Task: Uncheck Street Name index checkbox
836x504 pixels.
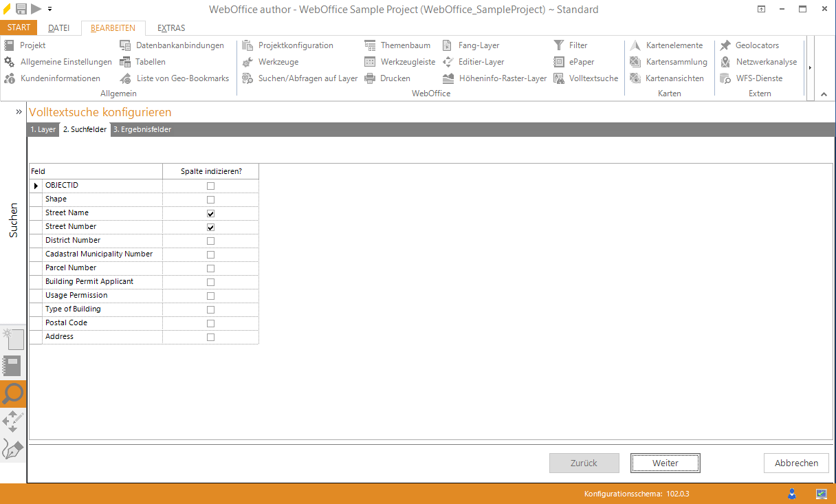Action: (210, 213)
